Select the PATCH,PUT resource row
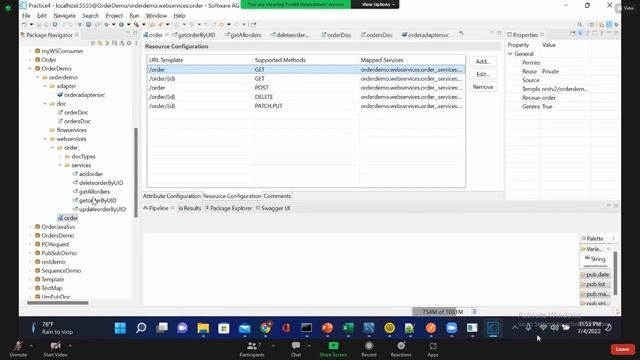640x360 pixels. point(306,106)
